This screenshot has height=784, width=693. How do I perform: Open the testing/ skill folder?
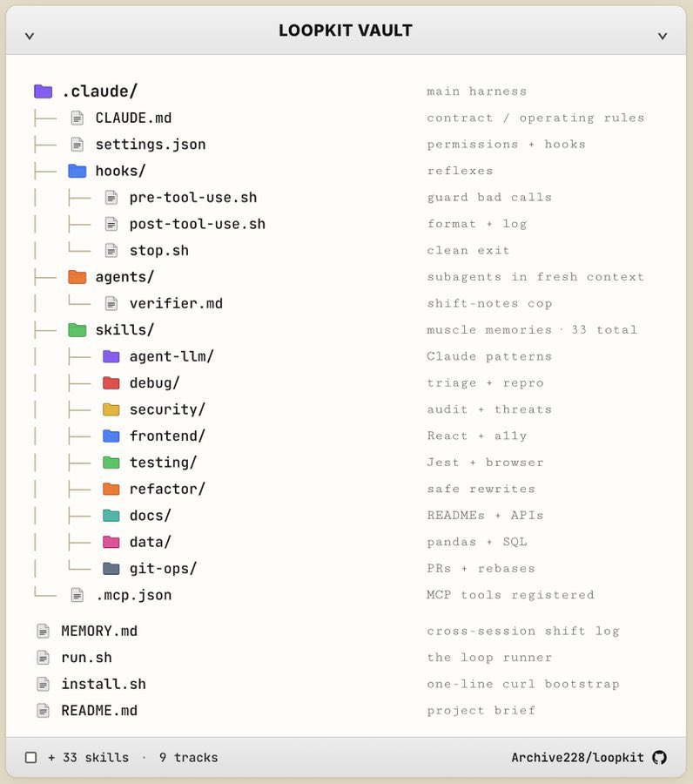(163, 463)
